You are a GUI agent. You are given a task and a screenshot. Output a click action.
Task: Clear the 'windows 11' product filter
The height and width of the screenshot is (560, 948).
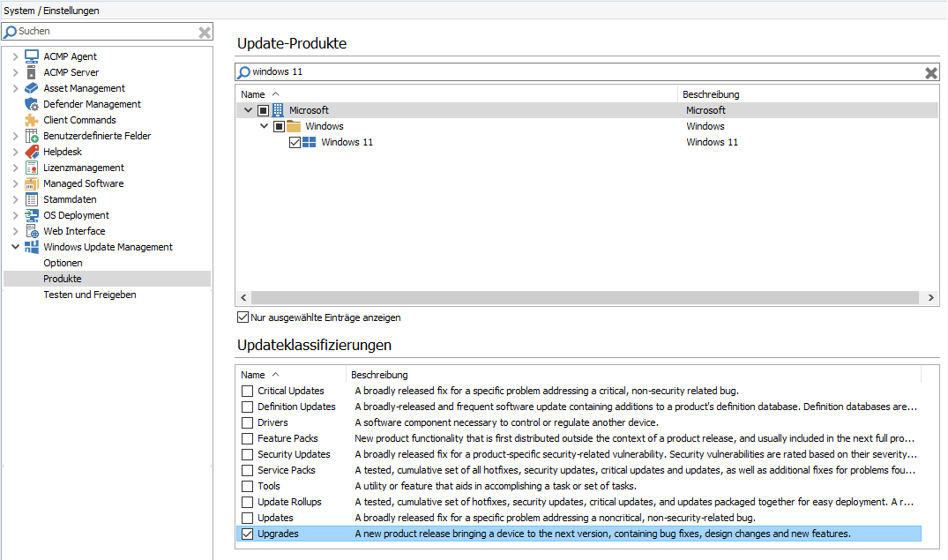pyautogui.click(x=931, y=72)
